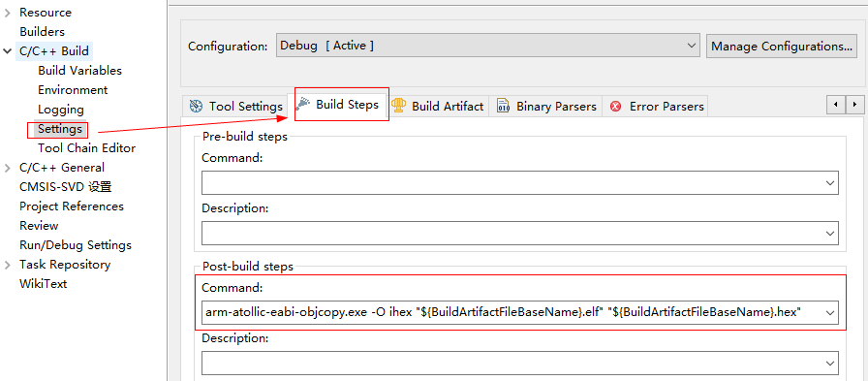Viewport: 868px width, 381px height.
Task: Open Post-build Description dropdown arrow
Action: click(x=830, y=364)
